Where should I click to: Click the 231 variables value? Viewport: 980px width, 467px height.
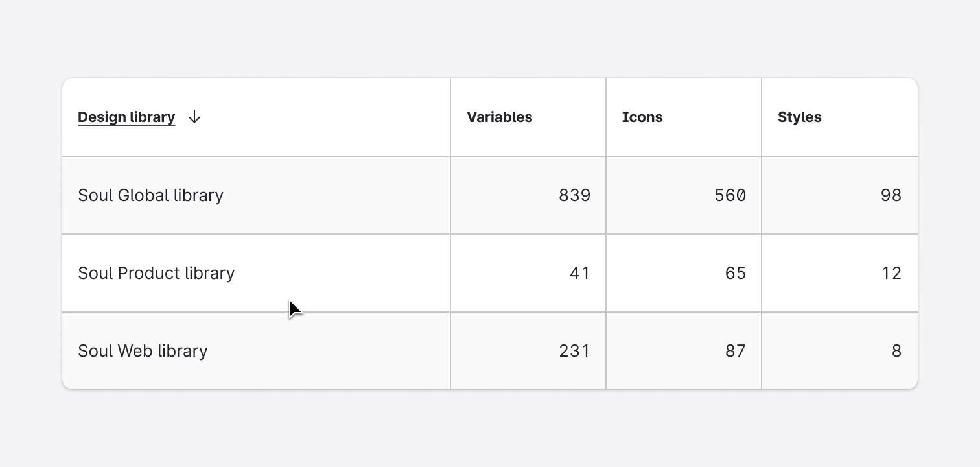coord(574,351)
